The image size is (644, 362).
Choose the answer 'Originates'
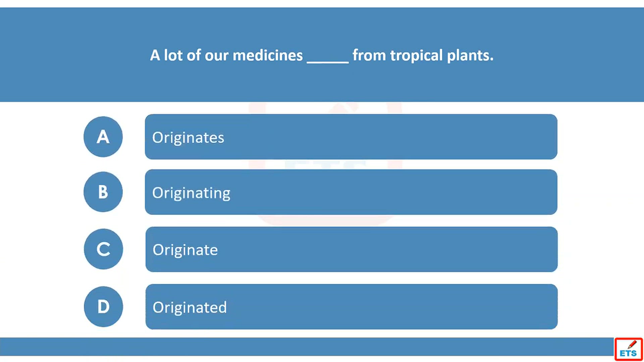351,137
